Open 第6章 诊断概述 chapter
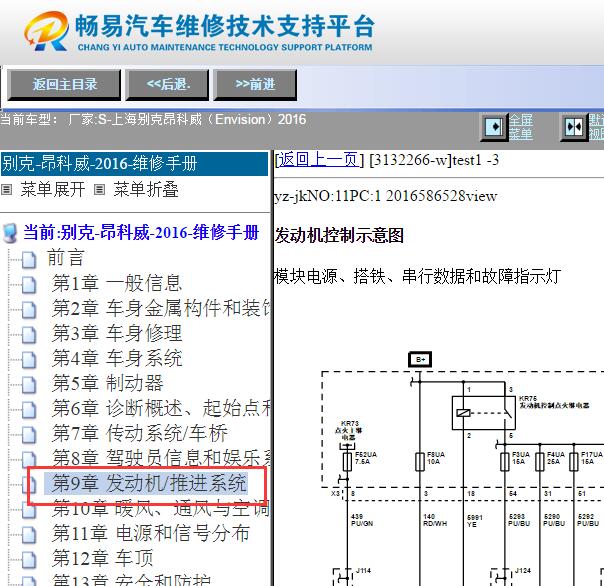 [161, 408]
